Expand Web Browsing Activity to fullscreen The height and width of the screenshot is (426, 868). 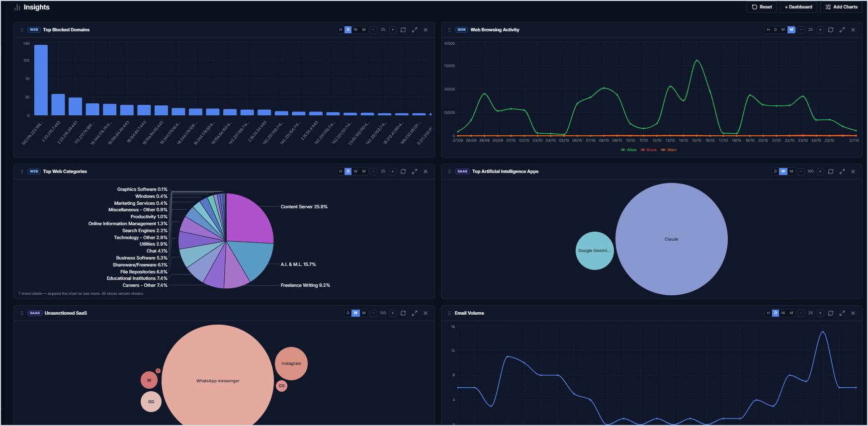pos(842,30)
